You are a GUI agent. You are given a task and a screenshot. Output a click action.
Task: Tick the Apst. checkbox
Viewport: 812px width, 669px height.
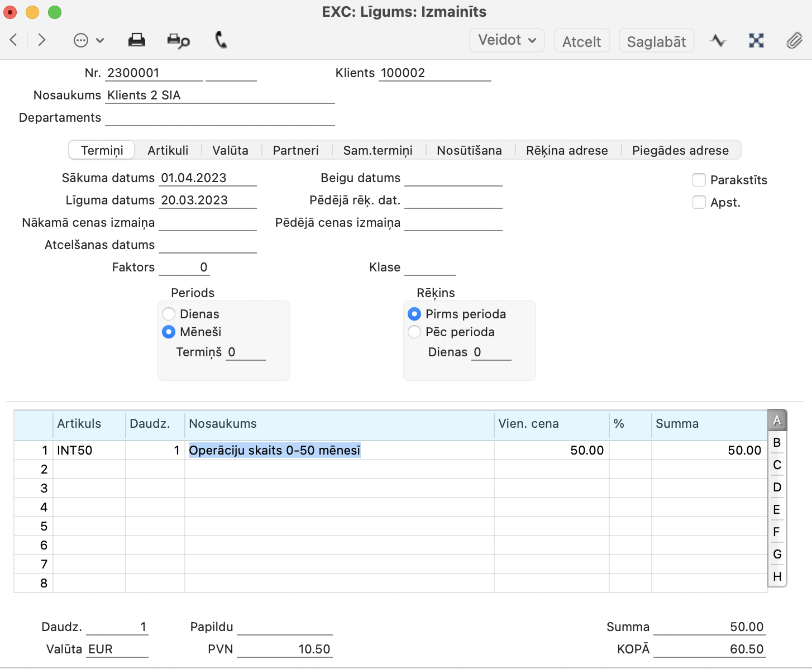(699, 202)
